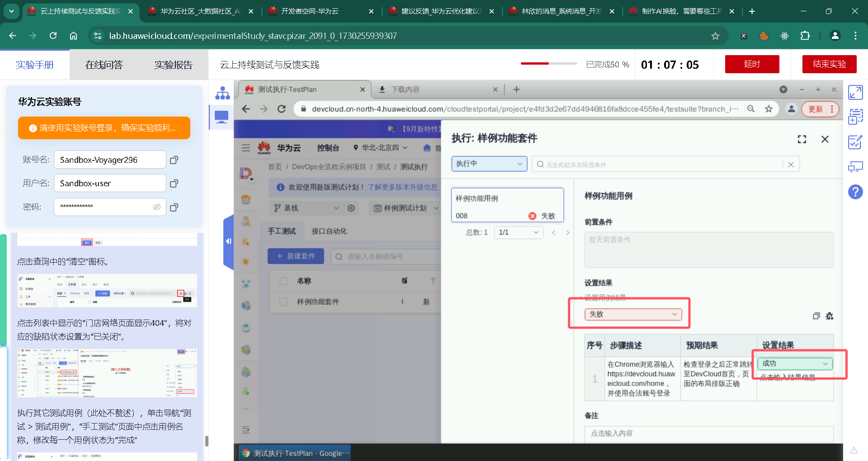
Task: Open the help question mark icon
Action: [x=855, y=192]
